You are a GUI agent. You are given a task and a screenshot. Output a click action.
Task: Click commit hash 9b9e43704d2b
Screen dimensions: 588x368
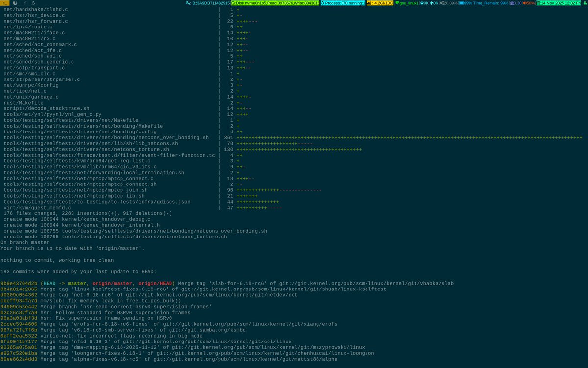click(x=20, y=283)
